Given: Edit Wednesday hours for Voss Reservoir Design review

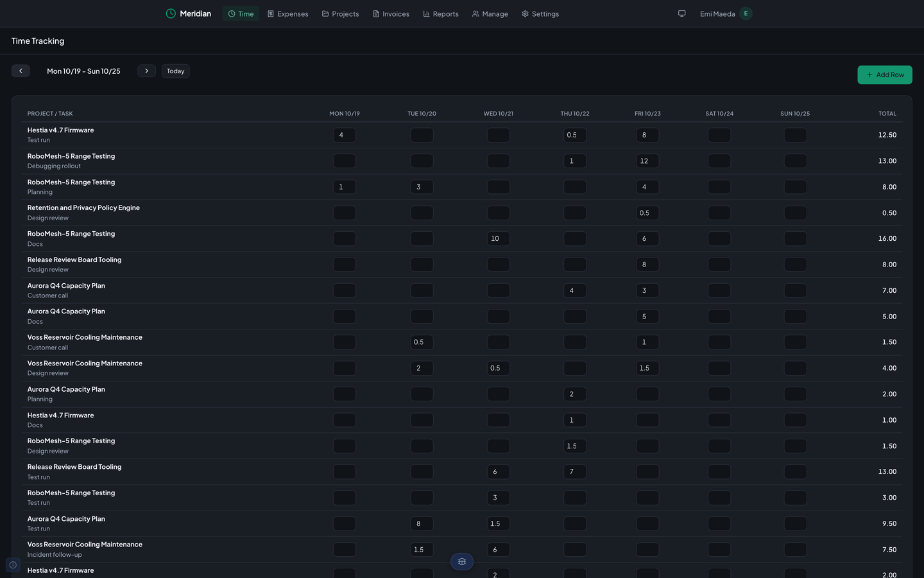Looking at the screenshot, I should [499, 368].
